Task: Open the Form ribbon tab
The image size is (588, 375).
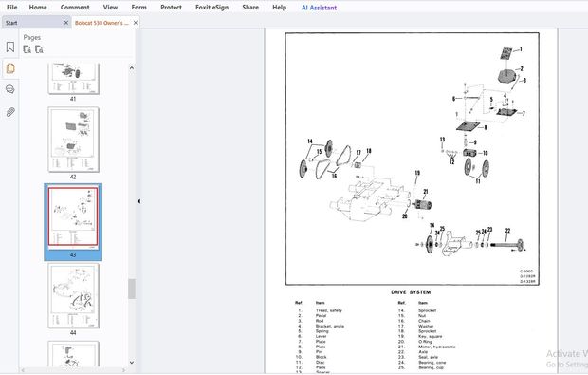Action: tap(139, 8)
